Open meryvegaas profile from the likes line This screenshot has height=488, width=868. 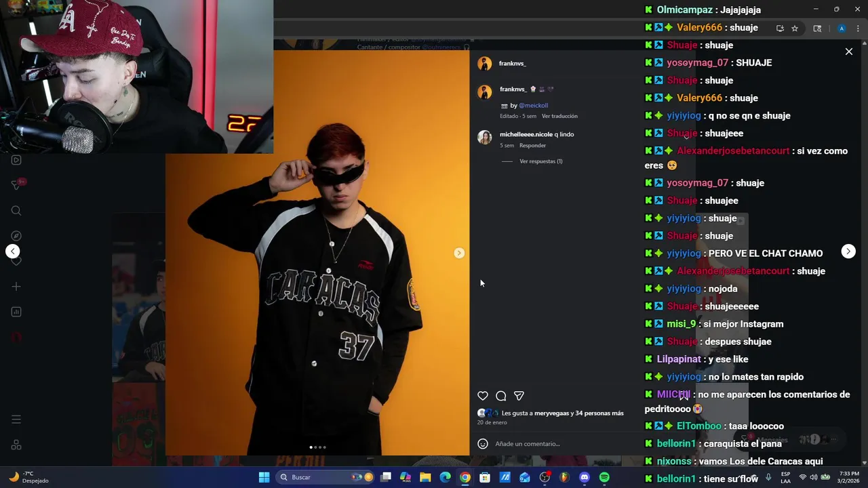click(551, 413)
